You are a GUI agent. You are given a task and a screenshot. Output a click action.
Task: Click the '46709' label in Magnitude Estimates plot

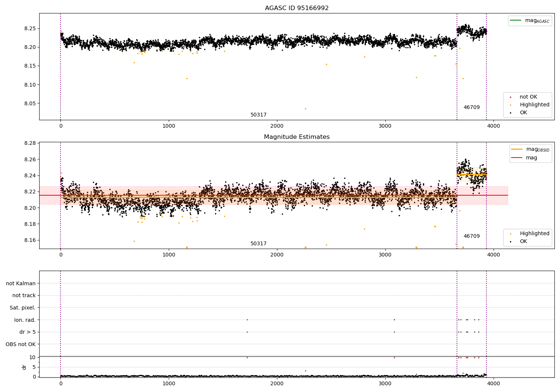[472, 236]
